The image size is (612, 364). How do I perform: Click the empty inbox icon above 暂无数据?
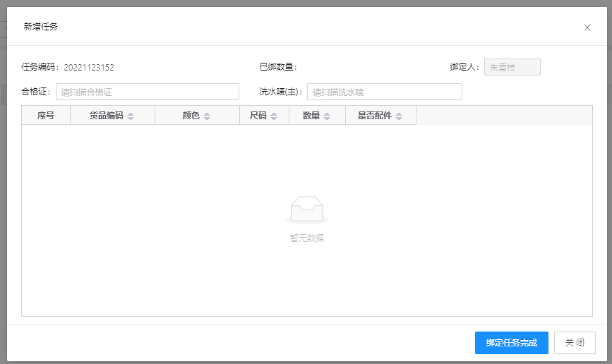pos(307,210)
